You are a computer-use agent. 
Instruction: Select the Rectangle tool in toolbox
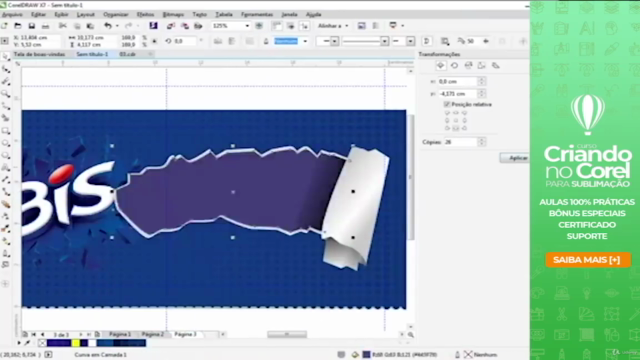coord(5,131)
